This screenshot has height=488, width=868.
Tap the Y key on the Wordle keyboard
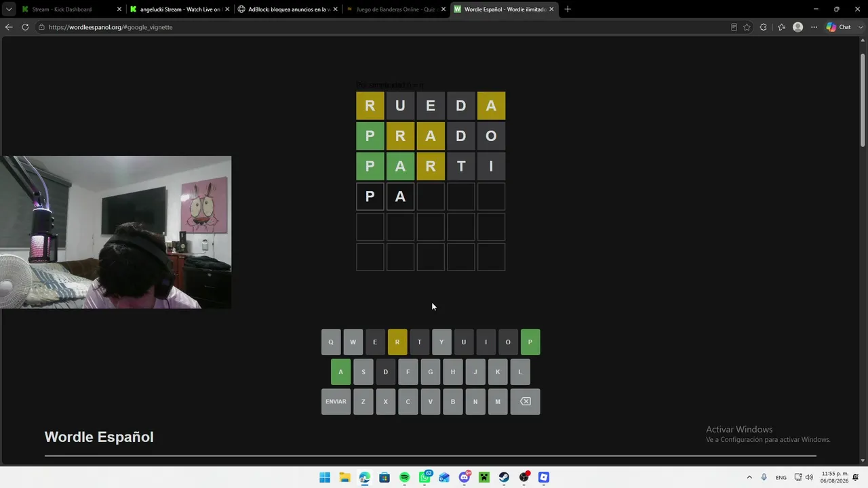(441, 342)
